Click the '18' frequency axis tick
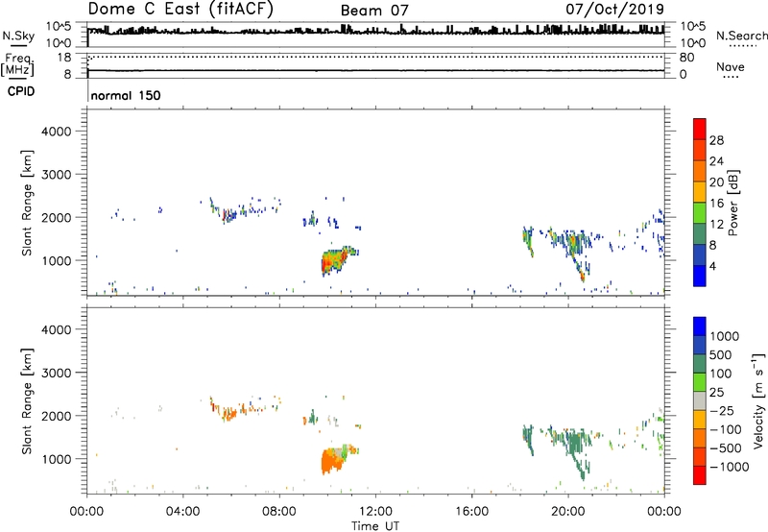This screenshot has width=768, height=532. 64,58
